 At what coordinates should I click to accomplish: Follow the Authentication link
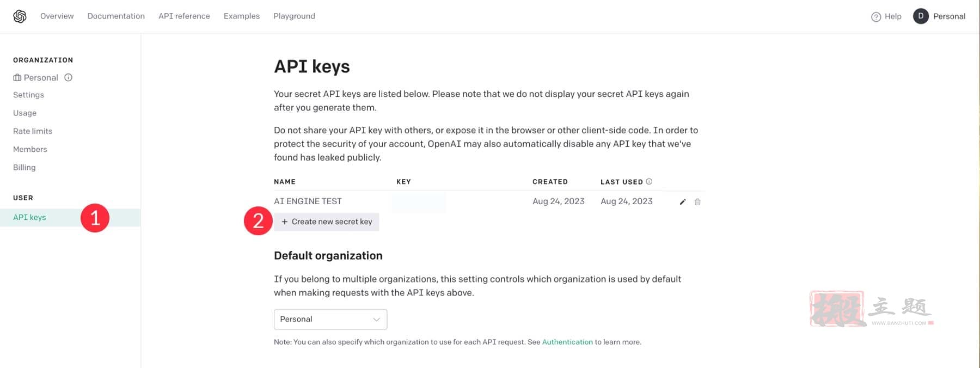pos(567,342)
